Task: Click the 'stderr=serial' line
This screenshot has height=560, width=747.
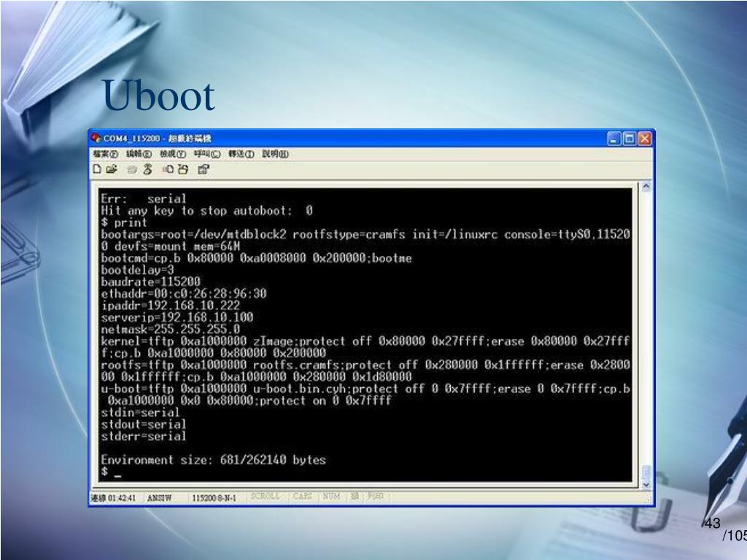Action: tap(144, 436)
